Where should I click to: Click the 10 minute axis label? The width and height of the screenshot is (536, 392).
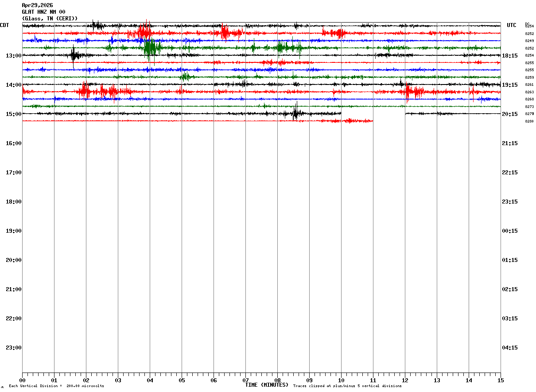coord(341,380)
